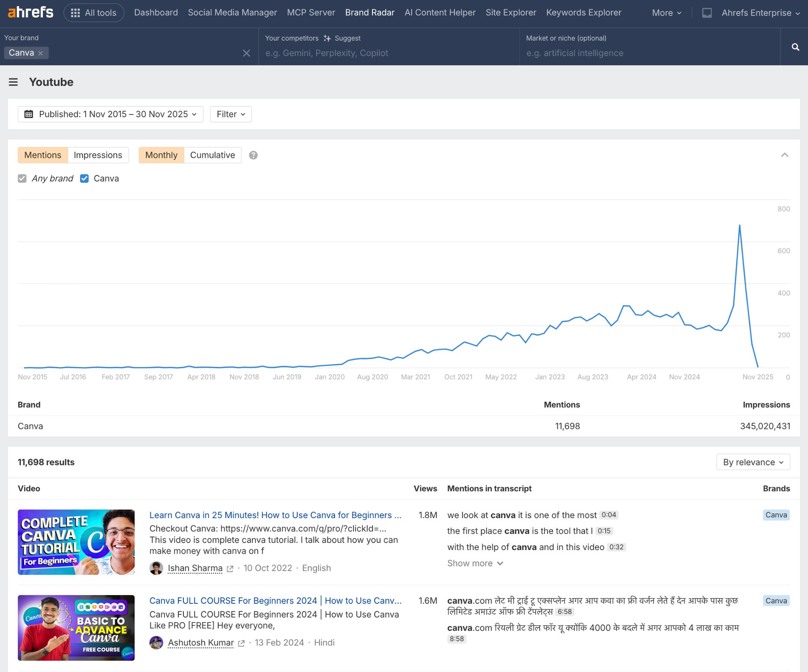Screen dimensions: 808x672
Task: Click the calendar icon in the Published filter
Action: [x=29, y=114]
